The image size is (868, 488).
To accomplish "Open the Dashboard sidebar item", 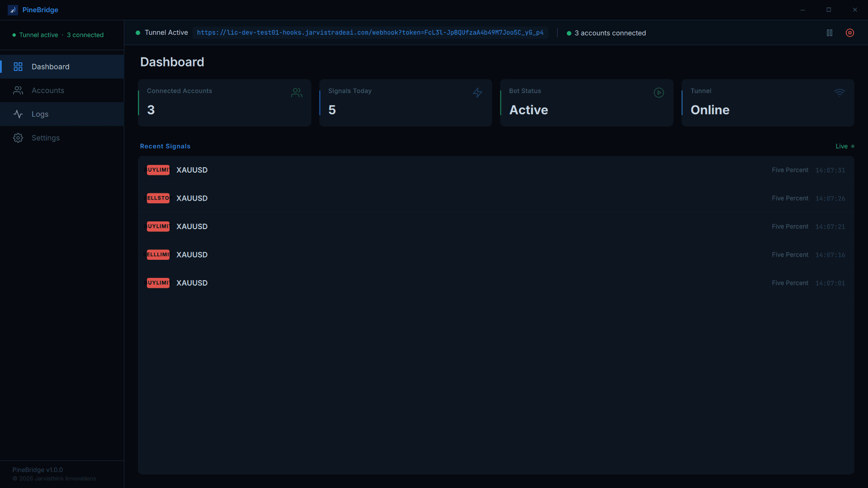I will click(x=62, y=67).
